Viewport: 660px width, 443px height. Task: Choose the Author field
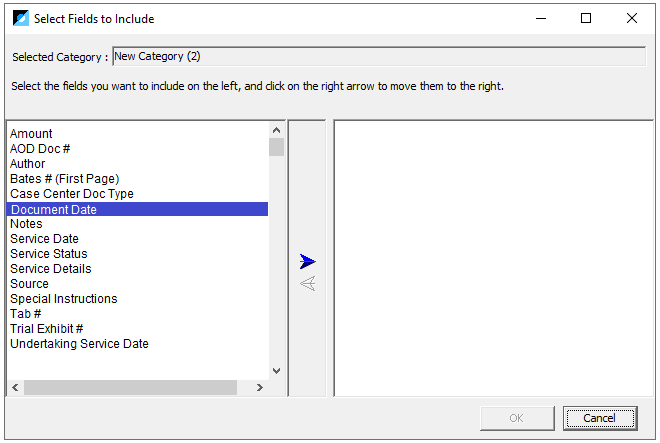pyautogui.click(x=27, y=163)
